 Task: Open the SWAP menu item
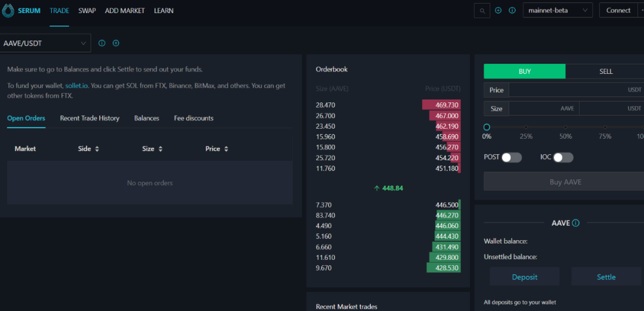tap(87, 11)
